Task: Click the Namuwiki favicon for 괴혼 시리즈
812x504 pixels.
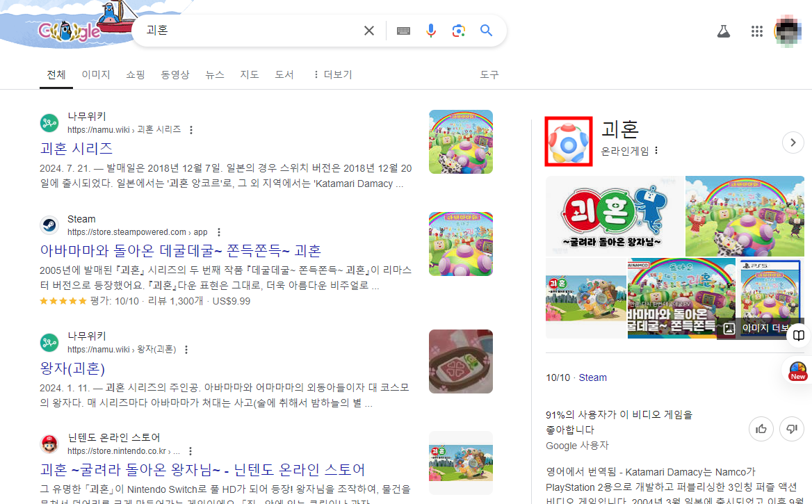Action: pos(49,123)
